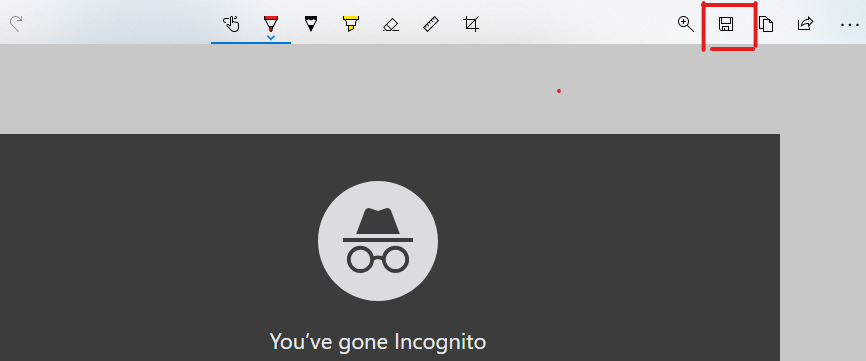
Task: Open the Image Crop tool
Action: tap(471, 24)
